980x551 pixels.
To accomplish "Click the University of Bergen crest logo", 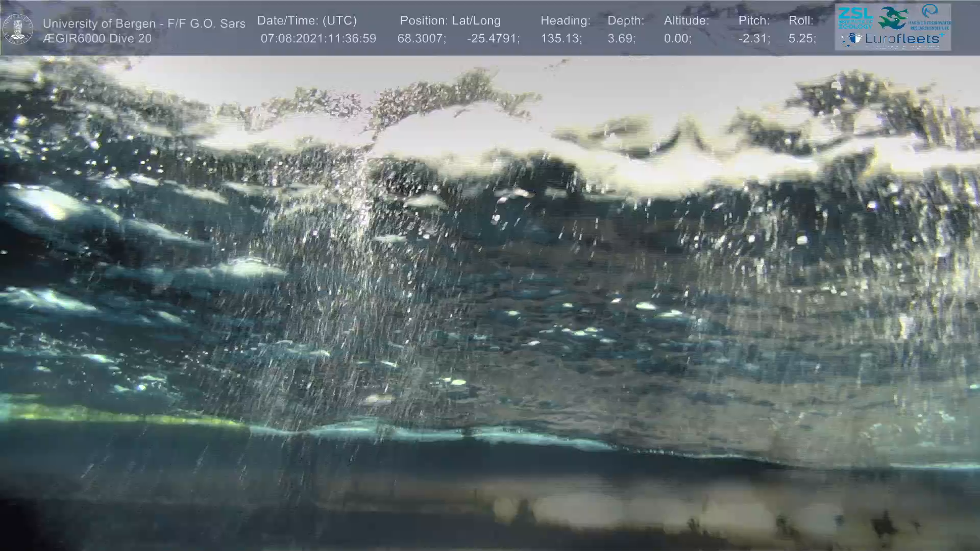I will pos(18,29).
